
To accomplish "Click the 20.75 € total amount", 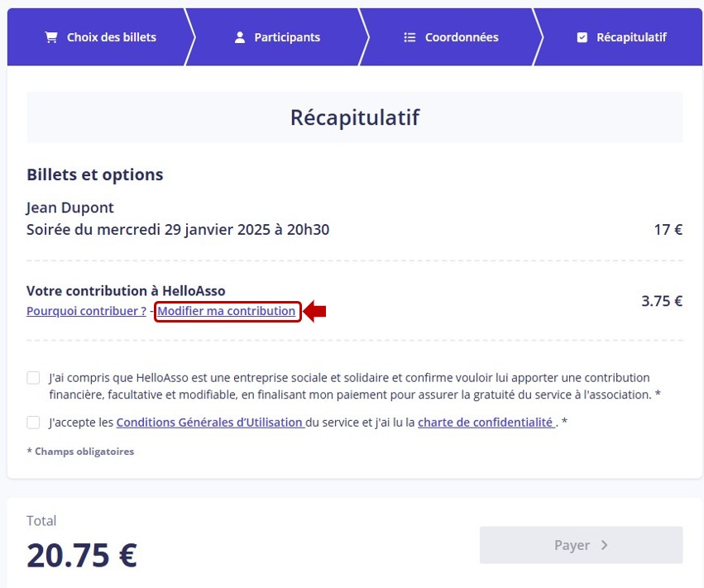I will point(82,555).
